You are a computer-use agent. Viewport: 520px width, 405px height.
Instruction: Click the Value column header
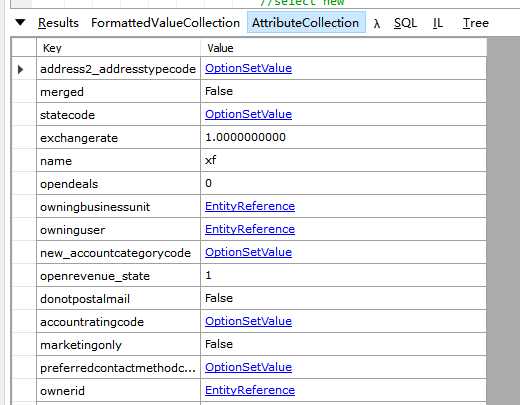pyautogui.click(x=343, y=48)
